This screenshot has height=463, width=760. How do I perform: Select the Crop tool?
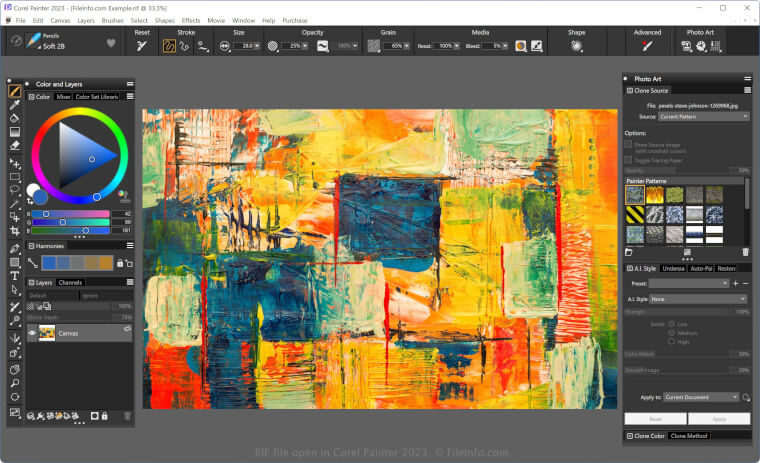[x=15, y=230]
